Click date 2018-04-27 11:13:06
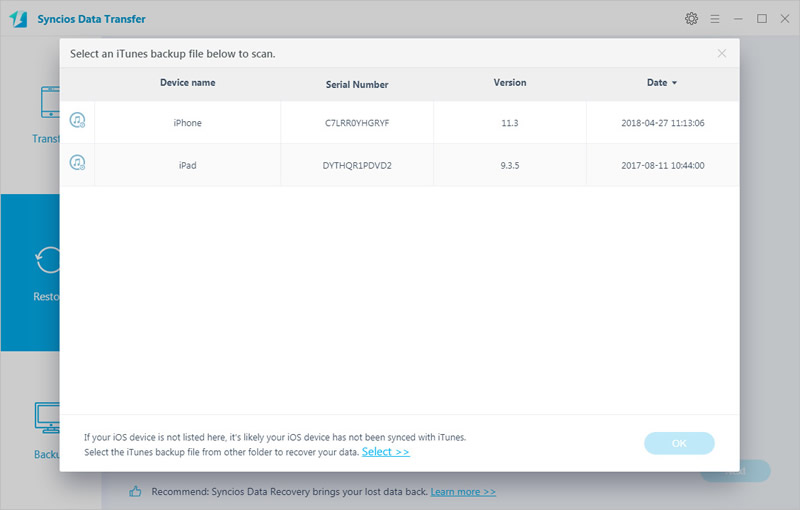This screenshot has height=510, width=800. 663,123
